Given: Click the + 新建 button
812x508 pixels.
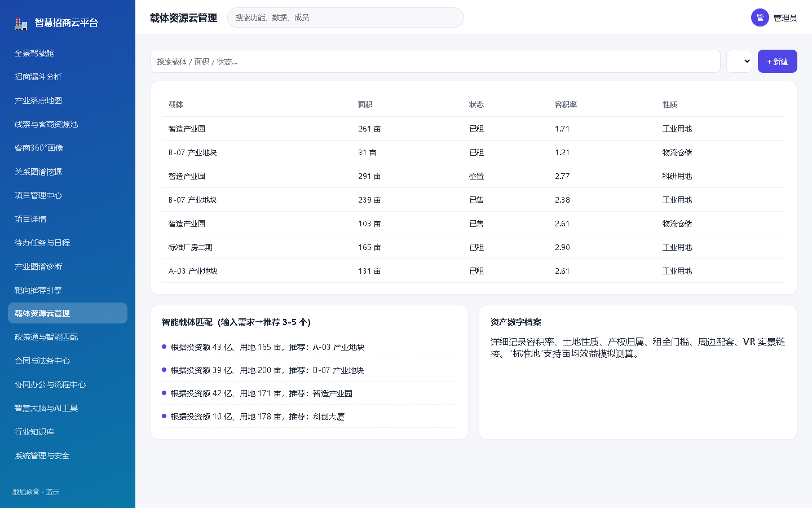Looking at the screenshot, I should click(x=777, y=62).
